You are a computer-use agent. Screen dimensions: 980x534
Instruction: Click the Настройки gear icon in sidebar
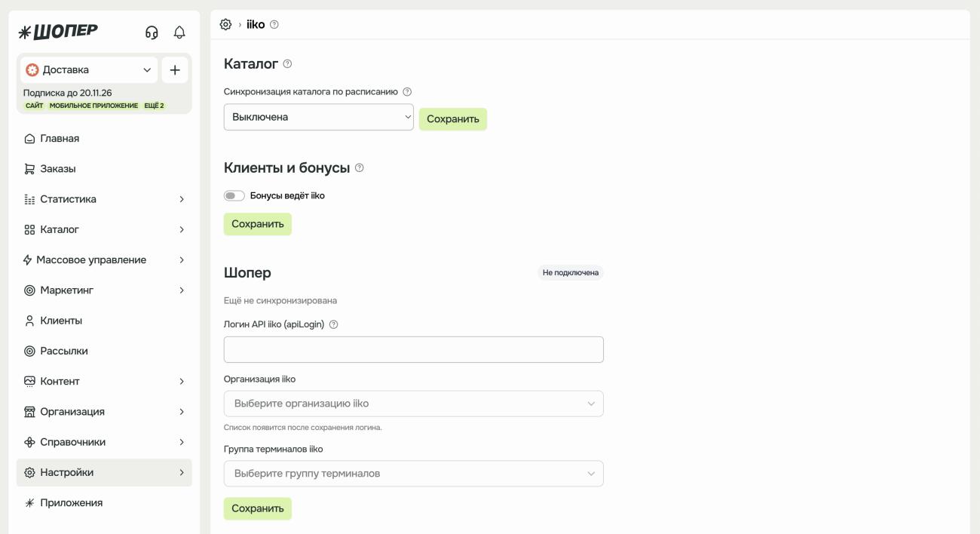[x=29, y=472]
